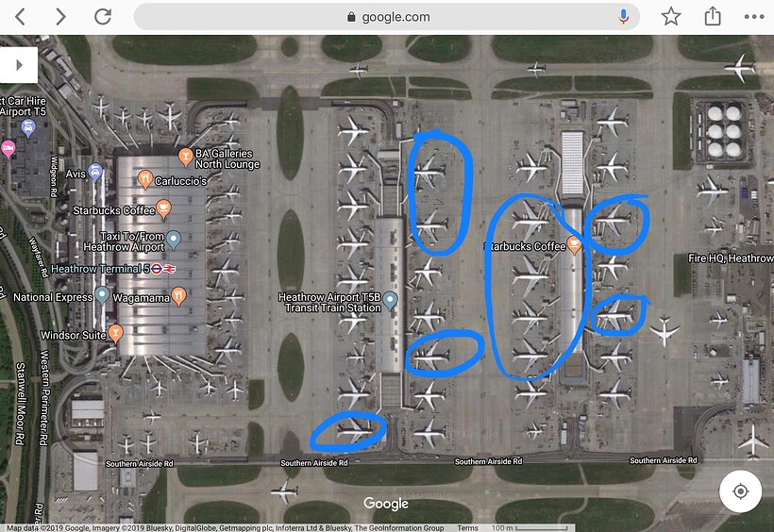Image resolution: width=774 pixels, height=532 pixels.
Task: Click the Avis car rental marker
Action: point(94,173)
